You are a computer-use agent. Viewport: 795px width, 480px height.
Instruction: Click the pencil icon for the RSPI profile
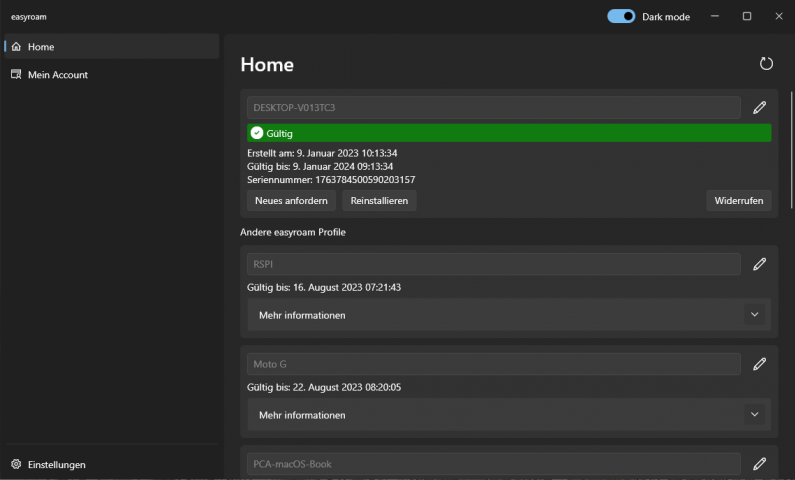pyautogui.click(x=759, y=264)
